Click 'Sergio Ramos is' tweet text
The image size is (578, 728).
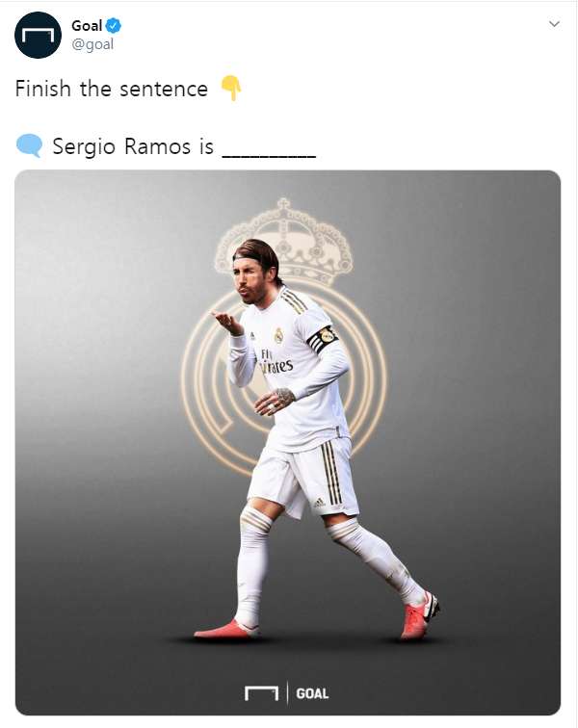[133, 146]
